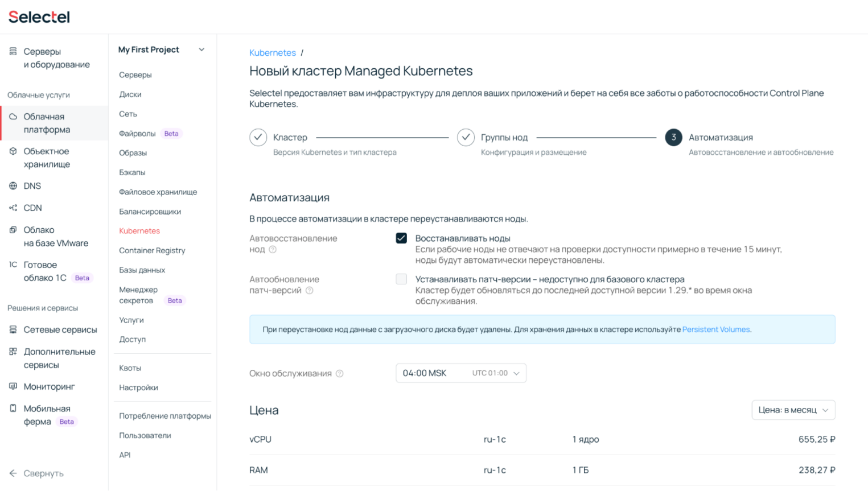This screenshot has height=491, width=868.
Task: Click the Selectel logo
Action: pos(39,17)
